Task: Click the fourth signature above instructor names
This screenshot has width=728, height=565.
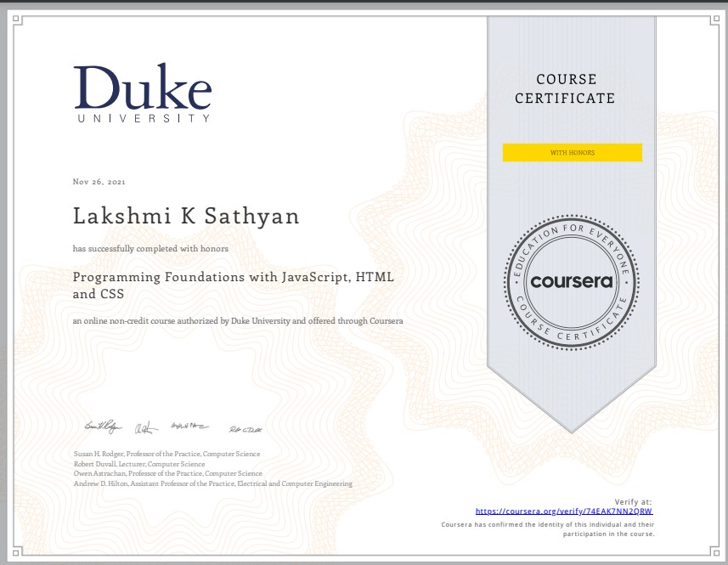Action: pos(245,429)
